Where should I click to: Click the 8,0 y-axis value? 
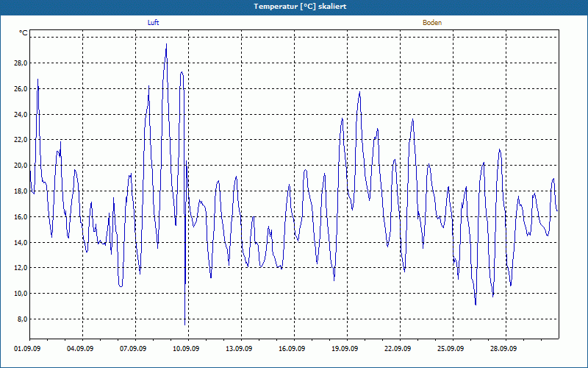click(22, 319)
